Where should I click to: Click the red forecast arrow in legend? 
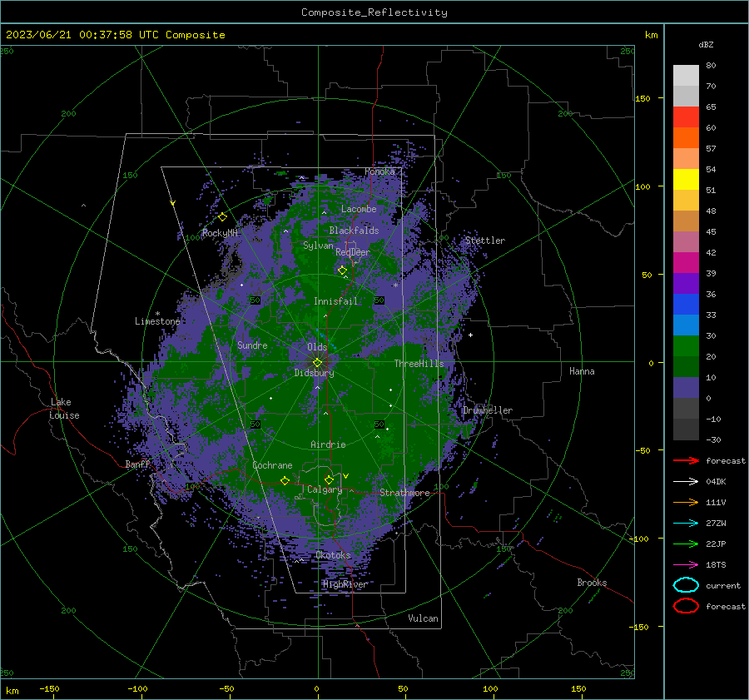pos(686,460)
